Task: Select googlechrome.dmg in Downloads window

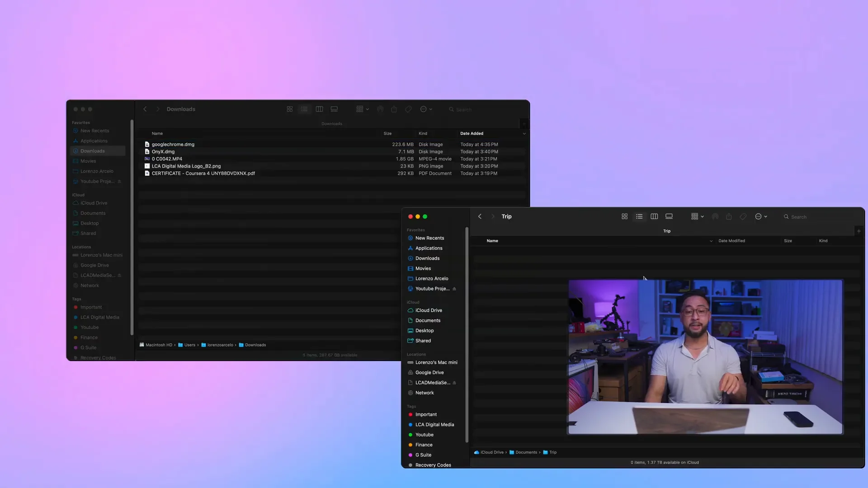Action: coord(332,145)
